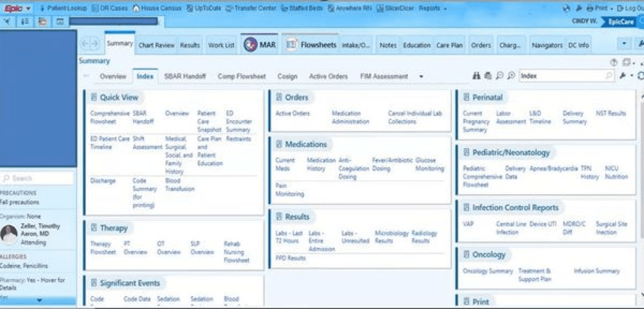Click the globe icon in the top bar
Screen dimensions: 644x309
pyautogui.click(x=567, y=9)
